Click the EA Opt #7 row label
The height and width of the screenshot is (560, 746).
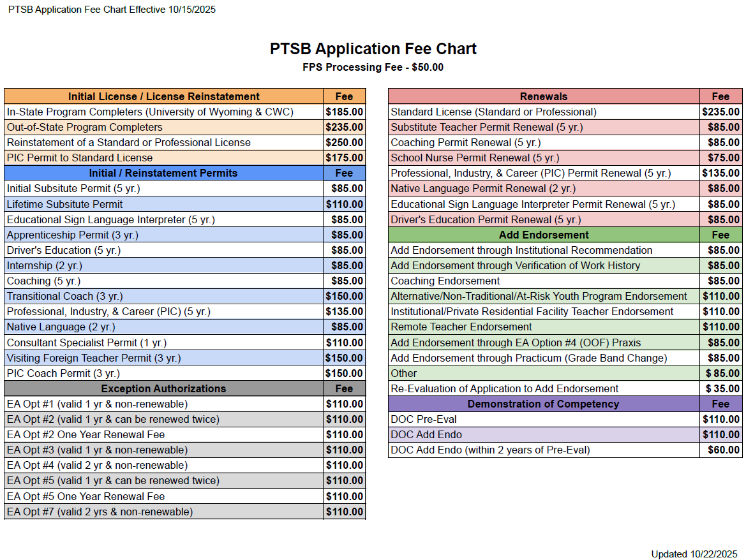100,512
